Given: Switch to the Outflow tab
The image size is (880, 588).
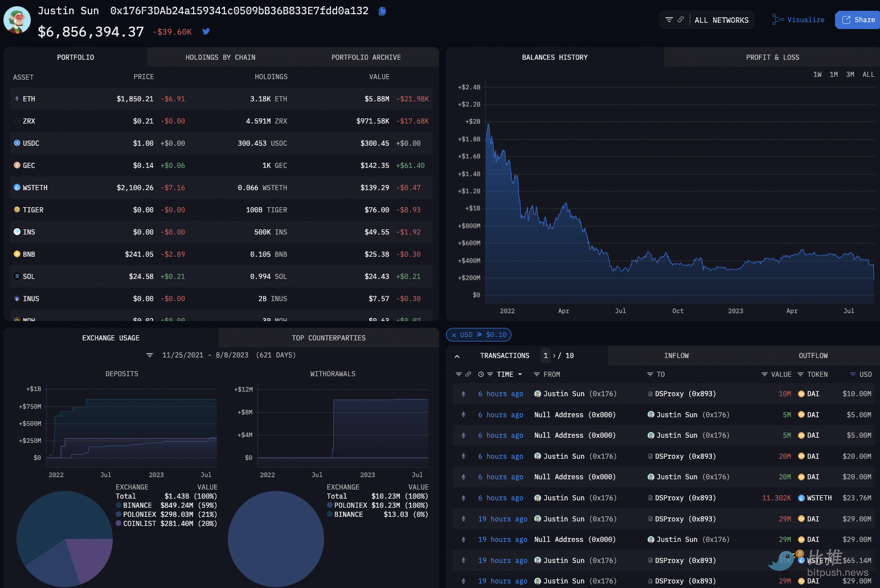Looking at the screenshot, I should point(813,356).
